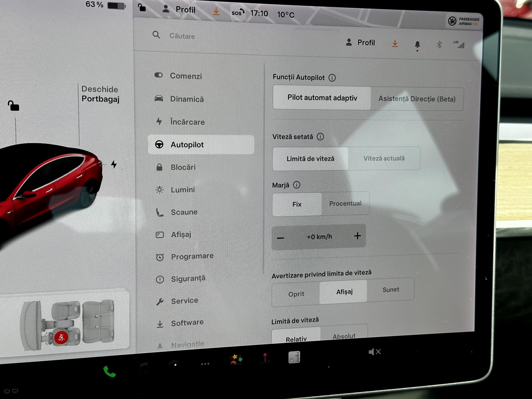Select Asistență Direcție (Beta) option
The image size is (532, 399).
point(417,99)
